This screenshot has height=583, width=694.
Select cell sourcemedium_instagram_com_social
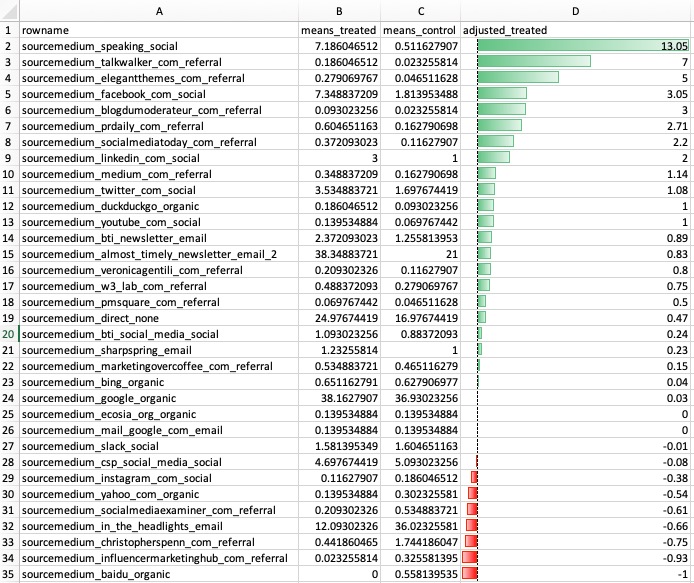pos(159,478)
